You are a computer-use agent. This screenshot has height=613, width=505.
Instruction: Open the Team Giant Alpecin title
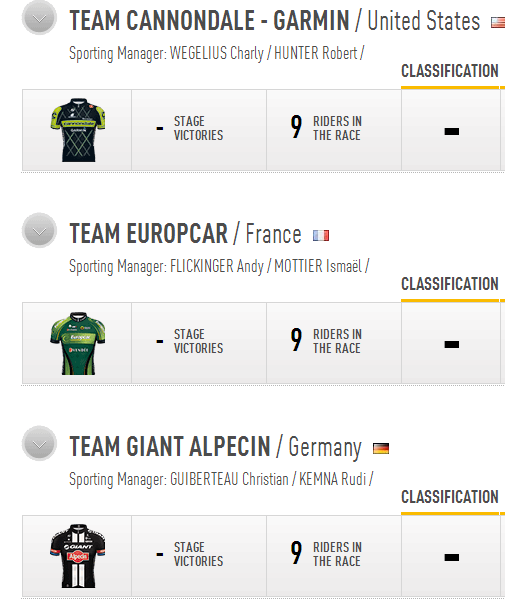pos(170,446)
